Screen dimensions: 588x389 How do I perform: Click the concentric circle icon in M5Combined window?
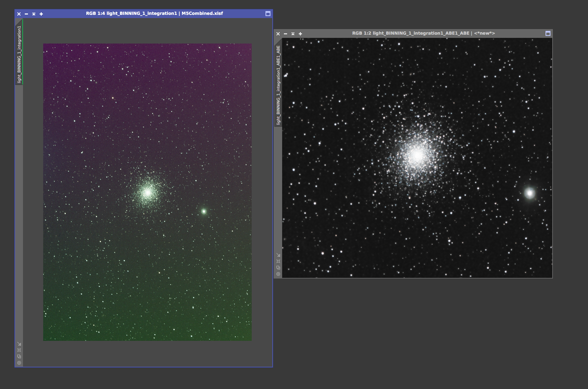(x=19, y=363)
